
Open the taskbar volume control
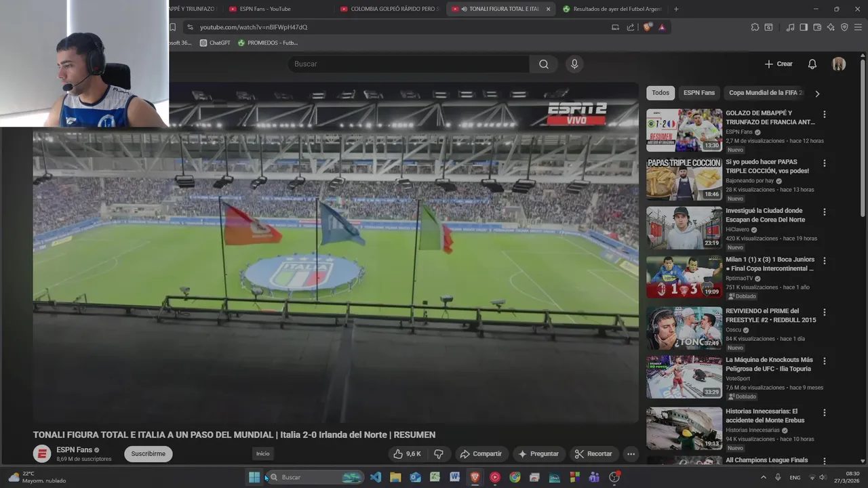tap(823, 477)
